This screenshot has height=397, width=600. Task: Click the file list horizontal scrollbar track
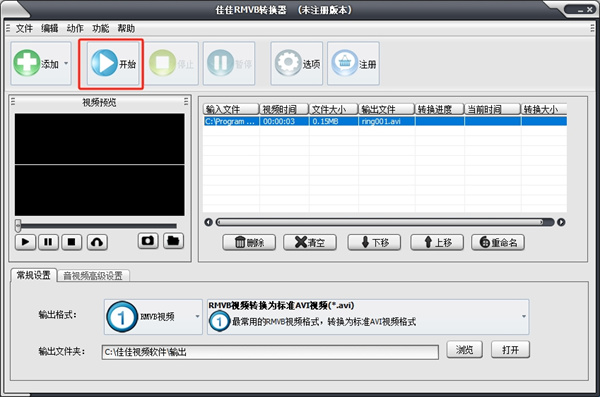pos(385,222)
